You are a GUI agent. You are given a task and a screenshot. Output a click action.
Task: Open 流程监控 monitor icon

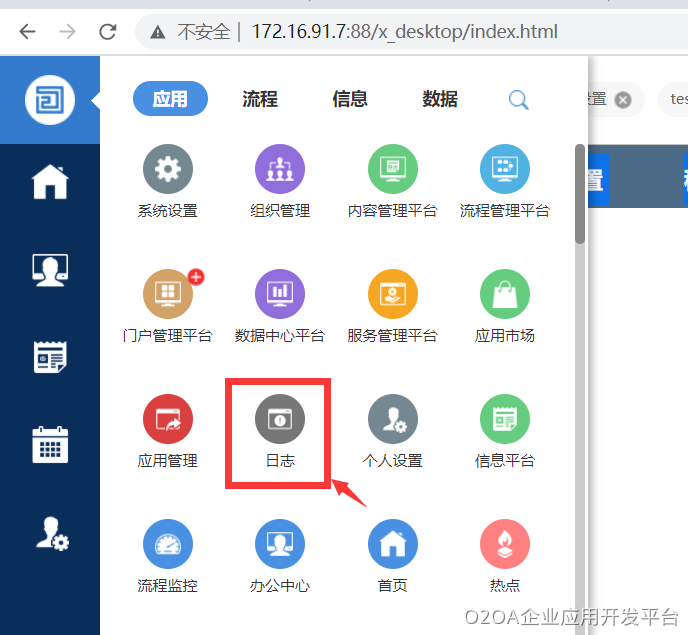(167, 545)
